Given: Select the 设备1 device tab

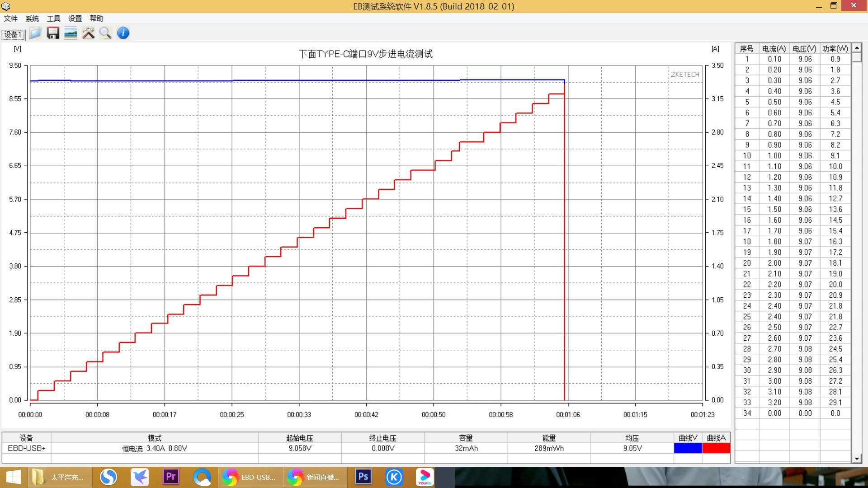Looking at the screenshot, I should (x=14, y=34).
